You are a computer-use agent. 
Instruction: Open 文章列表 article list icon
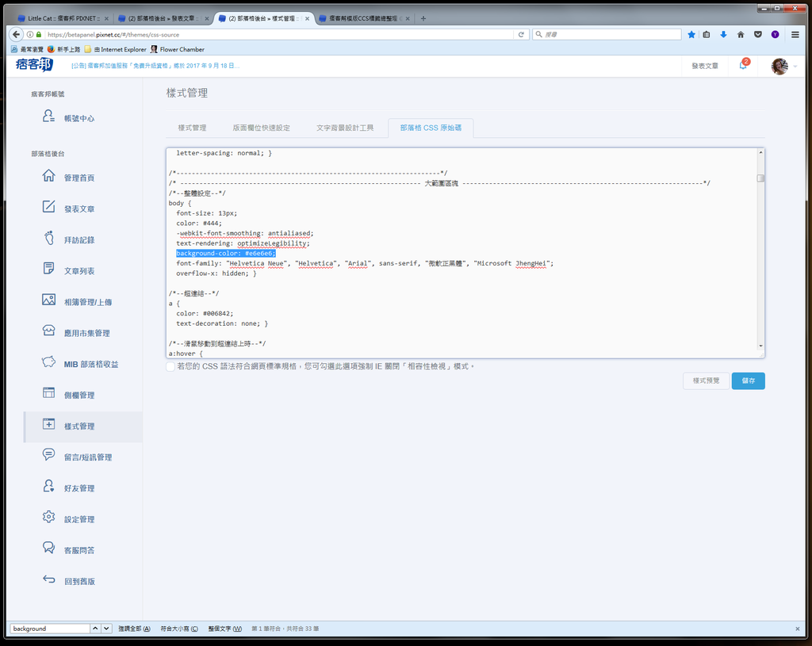click(x=48, y=269)
